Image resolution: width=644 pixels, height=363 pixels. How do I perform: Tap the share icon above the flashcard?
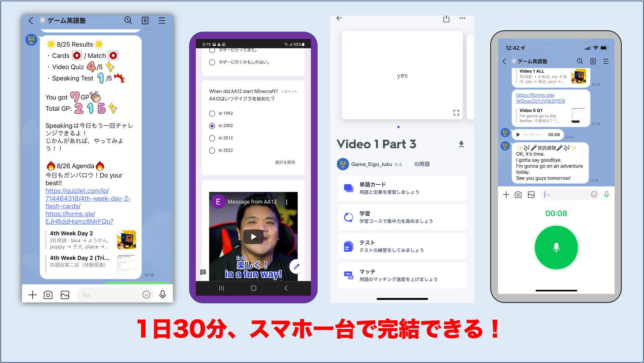pos(446,19)
